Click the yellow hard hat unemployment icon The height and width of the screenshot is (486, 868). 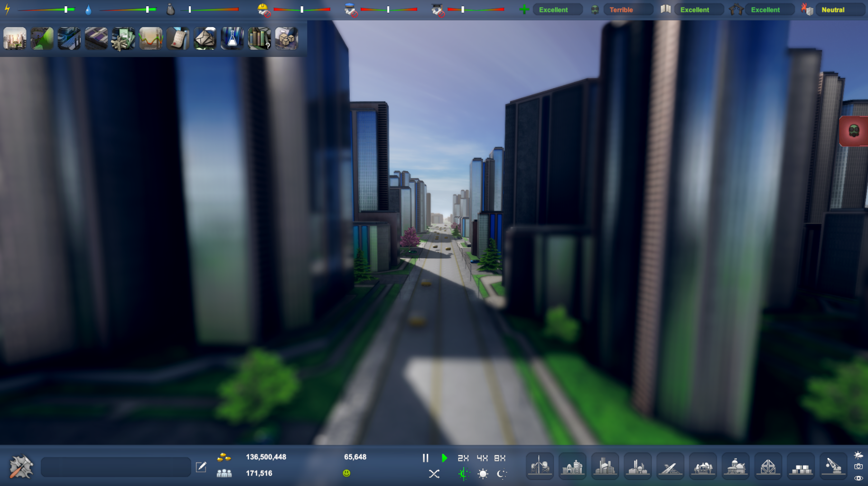[263, 9]
